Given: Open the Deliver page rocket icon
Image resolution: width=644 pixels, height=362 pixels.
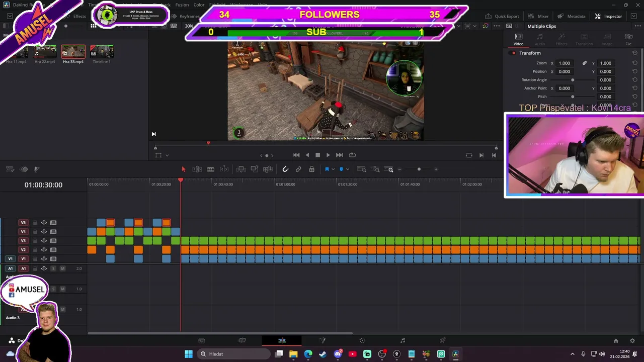Looking at the screenshot, I should 443,340.
